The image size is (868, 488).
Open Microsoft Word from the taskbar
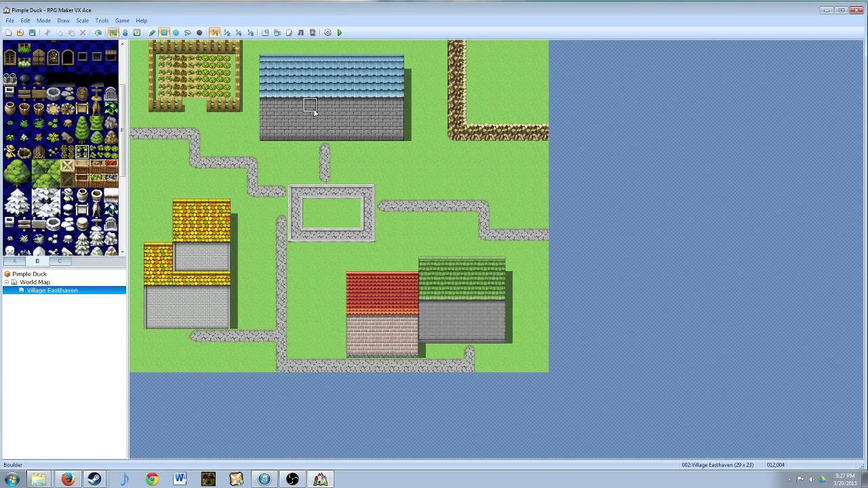coord(180,479)
